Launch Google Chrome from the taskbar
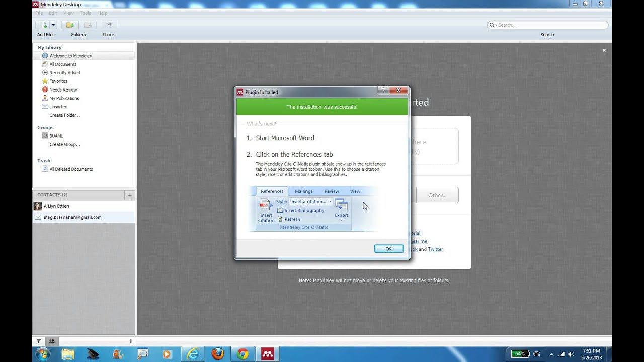The height and width of the screenshot is (362, 644). [243, 354]
